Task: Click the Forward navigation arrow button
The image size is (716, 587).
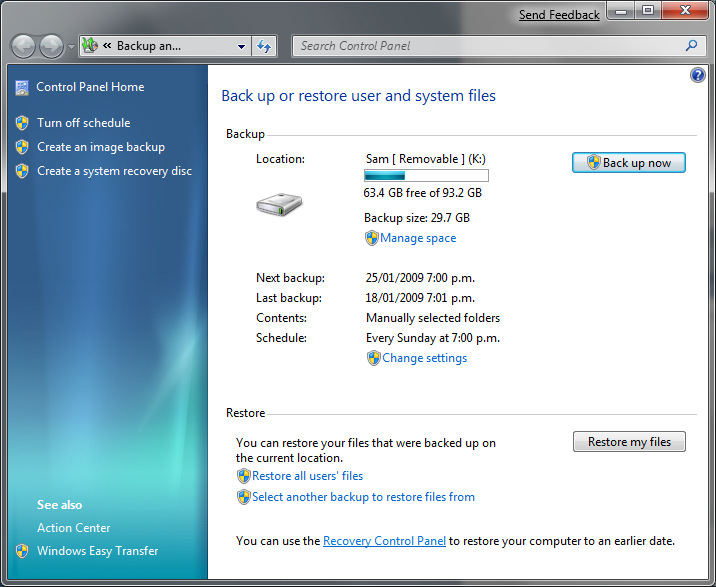Action: (x=51, y=46)
